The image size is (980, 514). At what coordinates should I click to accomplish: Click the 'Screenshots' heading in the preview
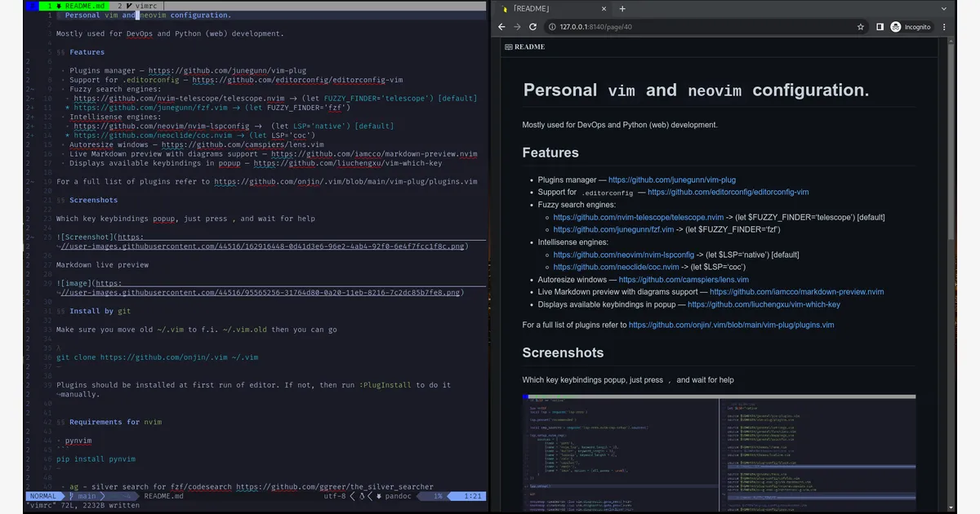click(563, 352)
